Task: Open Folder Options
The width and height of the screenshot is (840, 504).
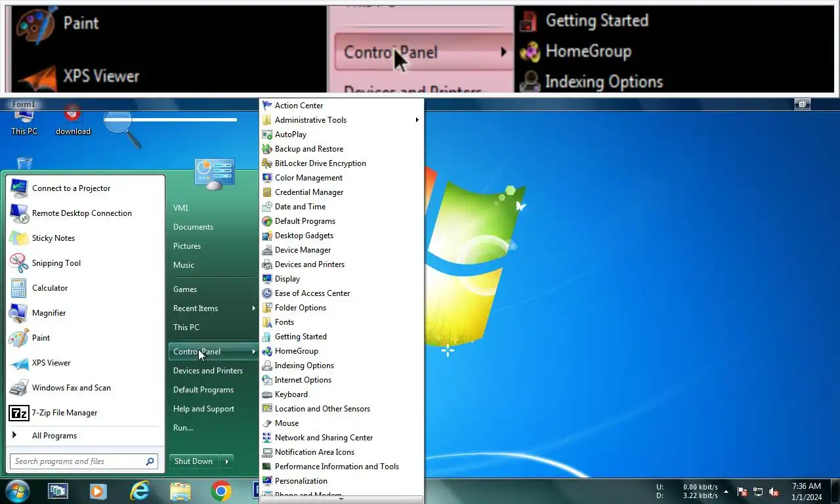Action: (x=341, y=308)
